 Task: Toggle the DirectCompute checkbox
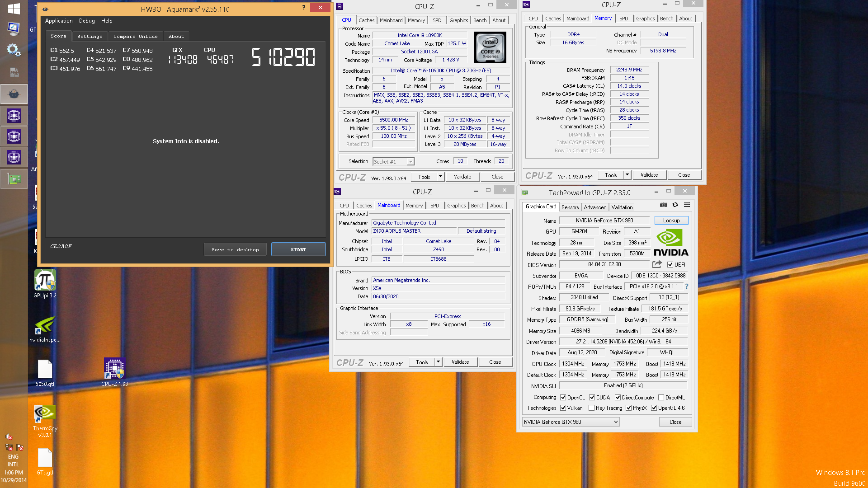click(x=618, y=398)
